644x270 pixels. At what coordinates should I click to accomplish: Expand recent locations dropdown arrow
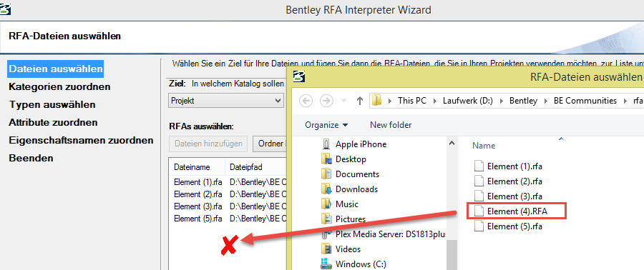tap(343, 101)
